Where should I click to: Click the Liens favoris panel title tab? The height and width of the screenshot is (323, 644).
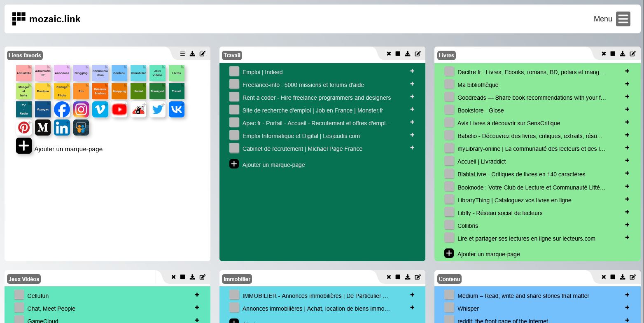pyautogui.click(x=25, y=55)
